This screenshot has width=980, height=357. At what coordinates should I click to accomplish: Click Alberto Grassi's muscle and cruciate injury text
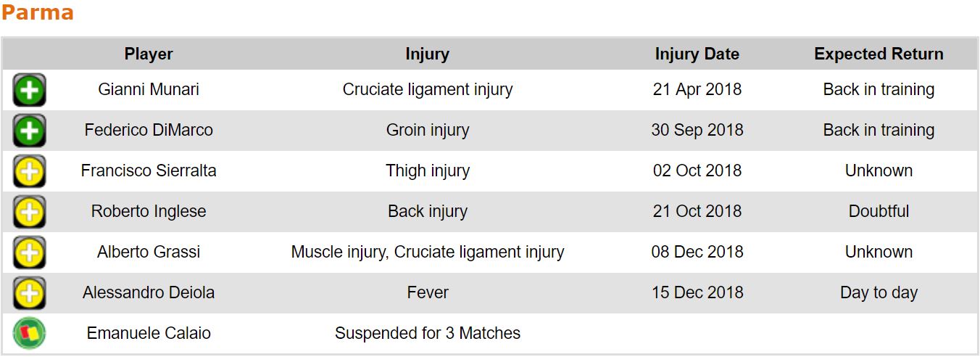427,253
